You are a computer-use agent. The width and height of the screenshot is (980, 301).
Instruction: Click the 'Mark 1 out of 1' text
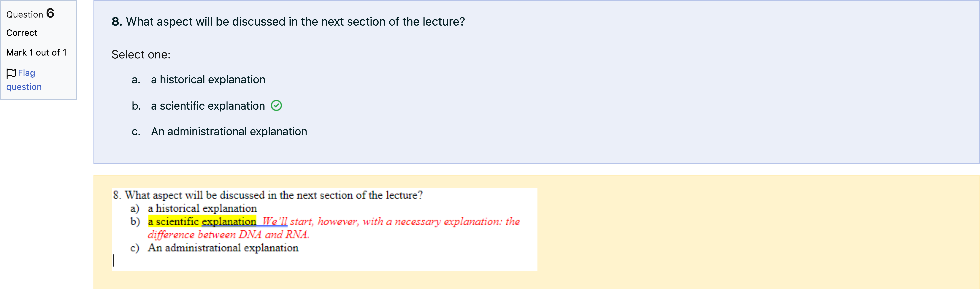(37, 53)
